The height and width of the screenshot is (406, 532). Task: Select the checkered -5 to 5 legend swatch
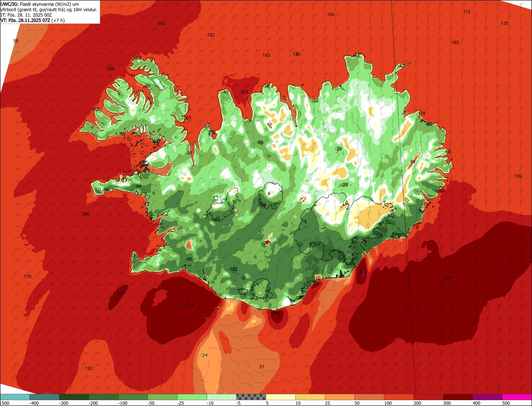(x=251, y=397)
